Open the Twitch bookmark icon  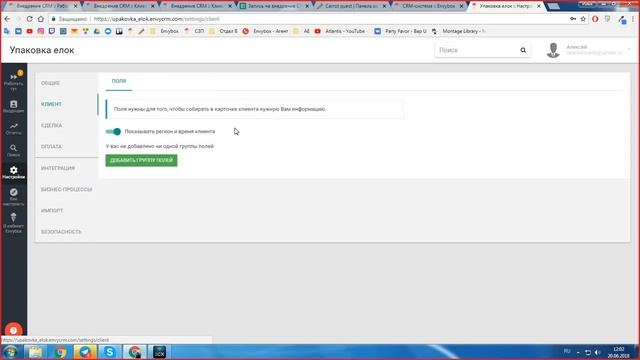[x=52, y=31]
